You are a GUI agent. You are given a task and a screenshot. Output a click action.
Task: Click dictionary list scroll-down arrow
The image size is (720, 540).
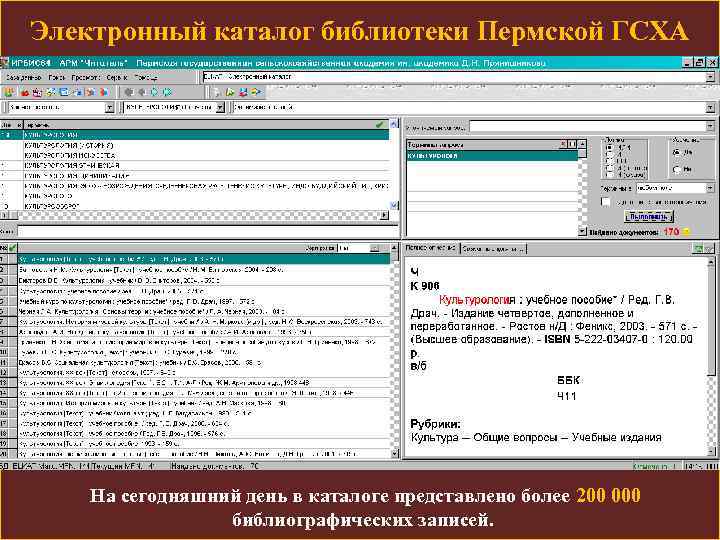pyautogui.click(x=394, y=205)
